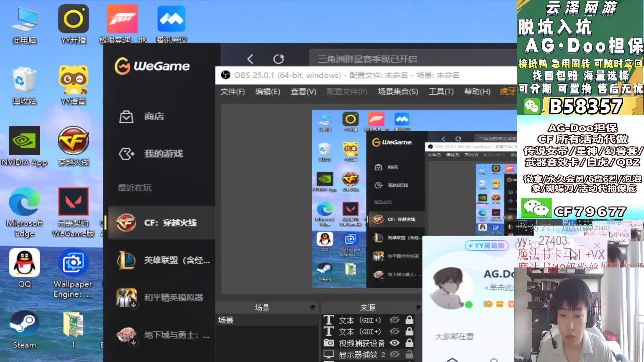Open the 配置文件(P) menu in OBS

click(347, 92)
